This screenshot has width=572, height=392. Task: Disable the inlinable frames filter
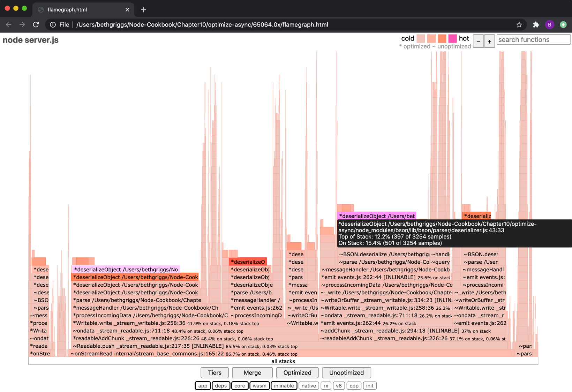(x=284, y=385)
